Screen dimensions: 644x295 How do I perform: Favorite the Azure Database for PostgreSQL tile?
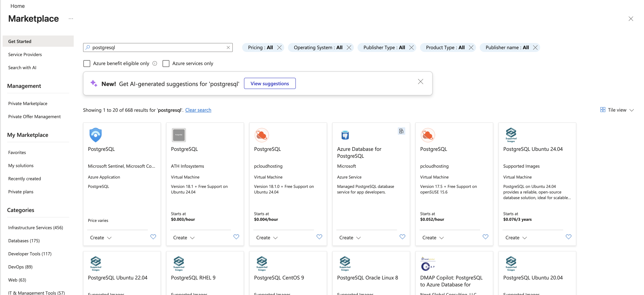point(402,237)
